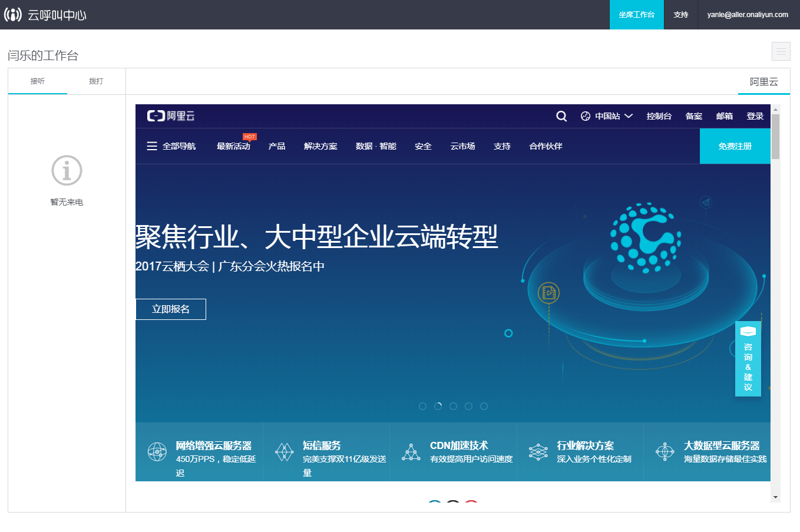
Task: Switch to the 拨打 tab
Action: click(x=96, y=81)
